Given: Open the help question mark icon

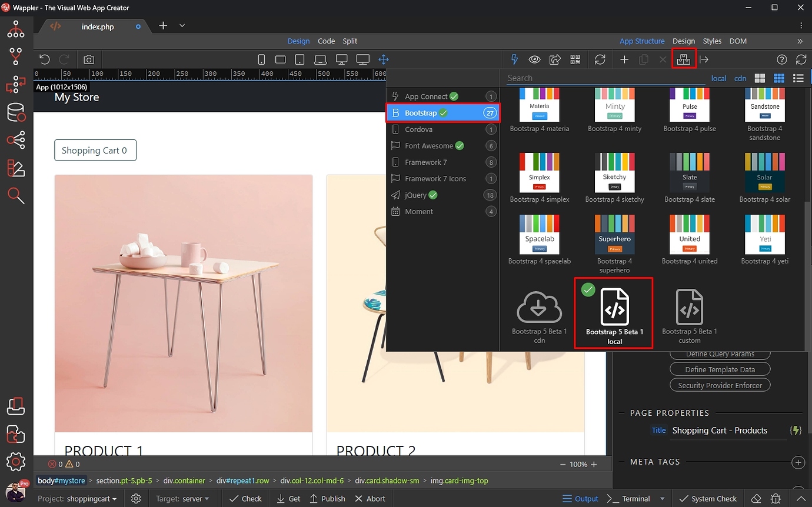Looking at the screenshot, I should (x=781, y=59).
